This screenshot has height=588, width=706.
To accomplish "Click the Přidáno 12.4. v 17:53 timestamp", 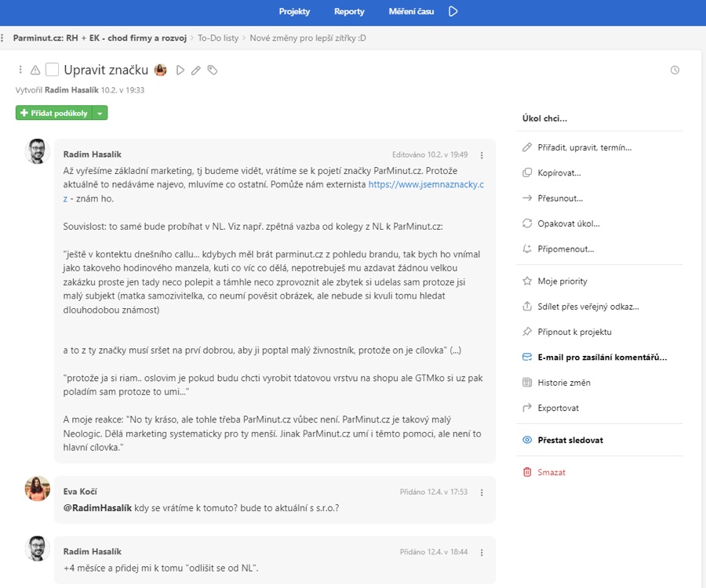I will (x=434, y=492).
